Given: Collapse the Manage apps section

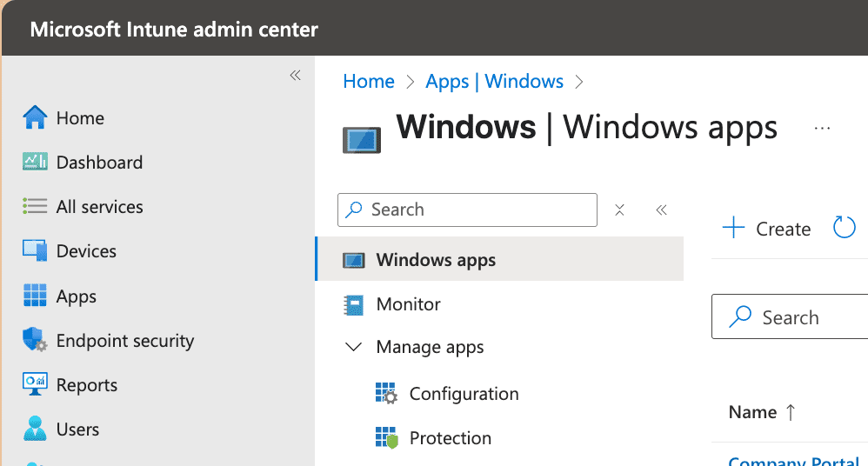Looking at the screenshot, I should (353, 347).
